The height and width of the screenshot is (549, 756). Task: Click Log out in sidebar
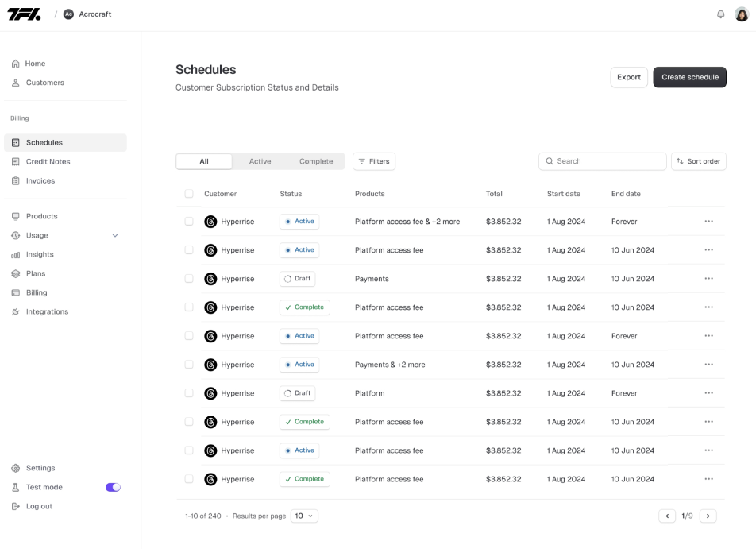pyautogui.click(x=39, y=506)
